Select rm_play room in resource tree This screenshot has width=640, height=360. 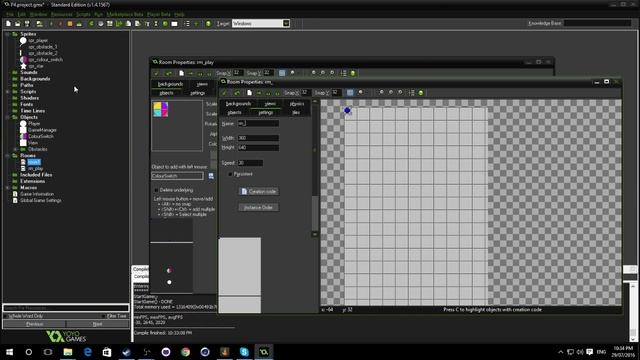click(36, 169)
